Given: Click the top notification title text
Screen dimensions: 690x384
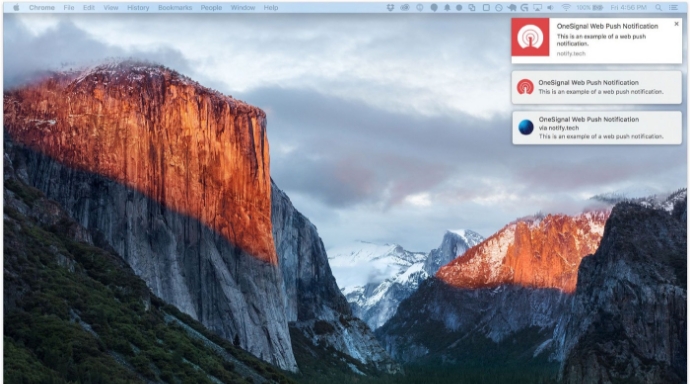Looking at the screenshot, I should click(607, 26).
